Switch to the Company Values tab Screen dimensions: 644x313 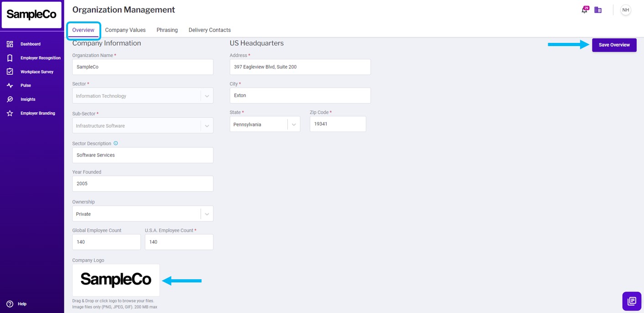tap(125, 30)
